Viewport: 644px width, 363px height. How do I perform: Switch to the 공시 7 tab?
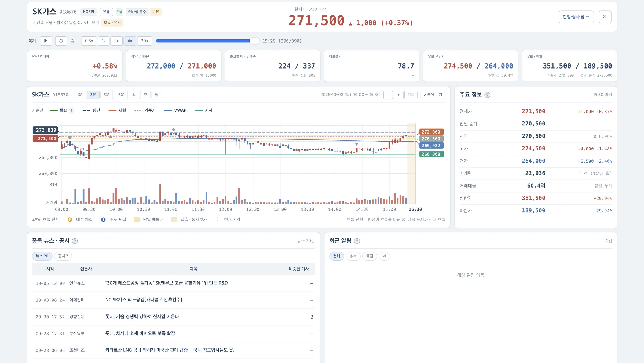click(63, 256)
